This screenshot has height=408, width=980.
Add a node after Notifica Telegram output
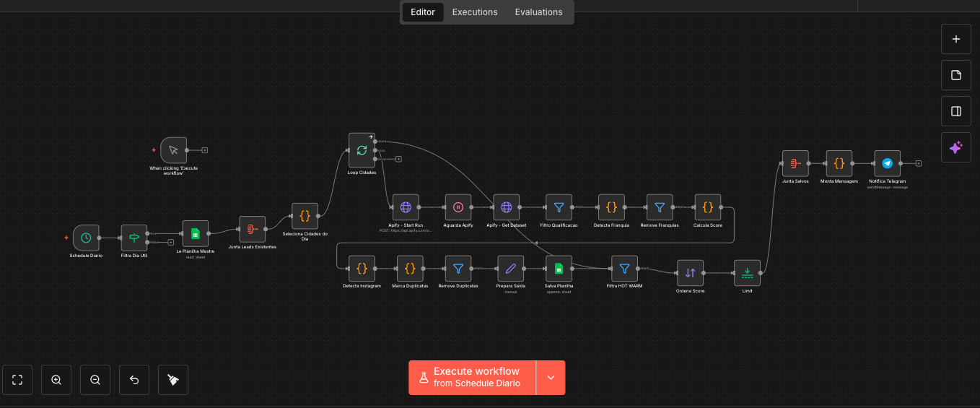pos(918,163)
